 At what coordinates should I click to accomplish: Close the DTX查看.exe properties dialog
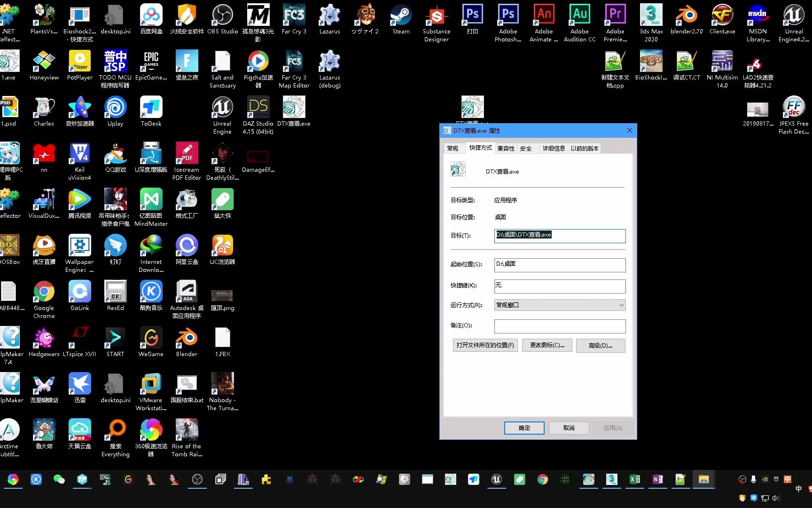pyautogui.click(x=630, y=130)
